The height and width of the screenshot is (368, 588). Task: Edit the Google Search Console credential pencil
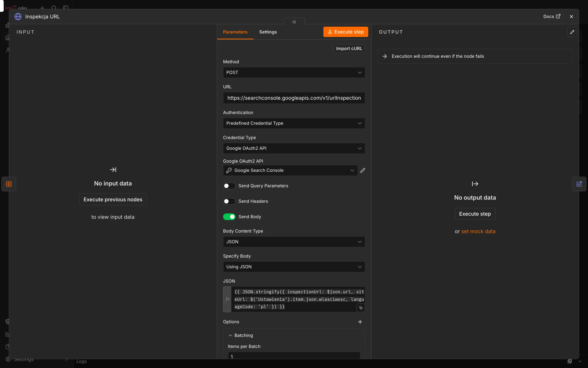[x=363, y=170]
